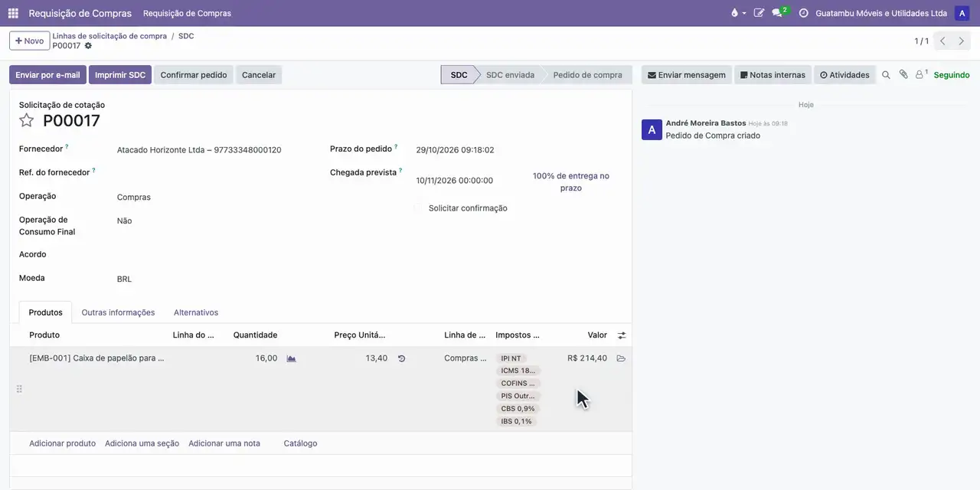The height and width of the screenshot is (490, 980).
Task: Go to previous record with left arrow
Action: [942, 41]
